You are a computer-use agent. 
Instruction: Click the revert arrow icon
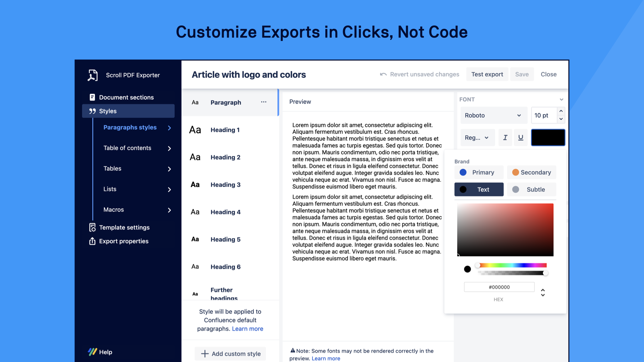click(383, 74)
